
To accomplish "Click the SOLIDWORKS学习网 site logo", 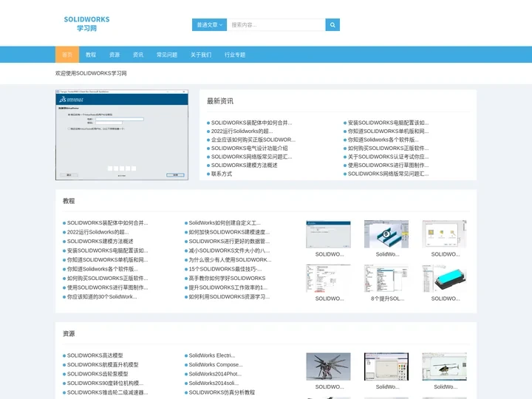I will (87, 24).
